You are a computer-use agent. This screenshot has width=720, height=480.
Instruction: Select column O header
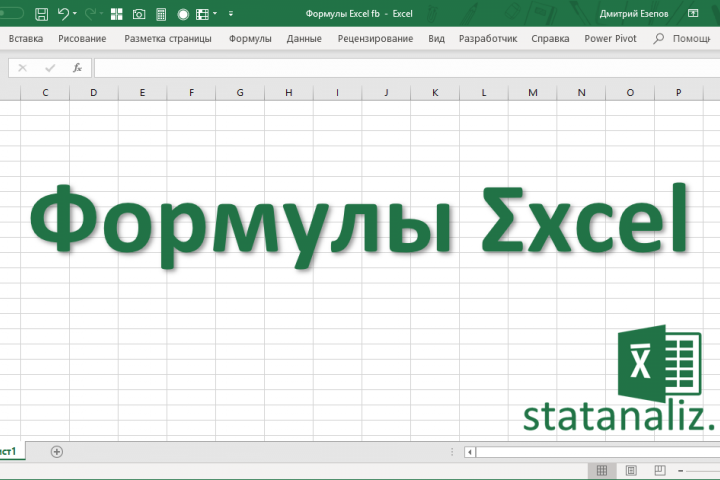[630, 93]
